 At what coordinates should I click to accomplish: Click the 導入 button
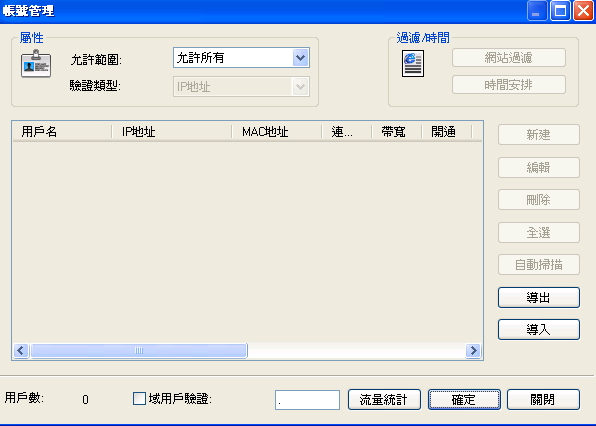pos(539,329)
